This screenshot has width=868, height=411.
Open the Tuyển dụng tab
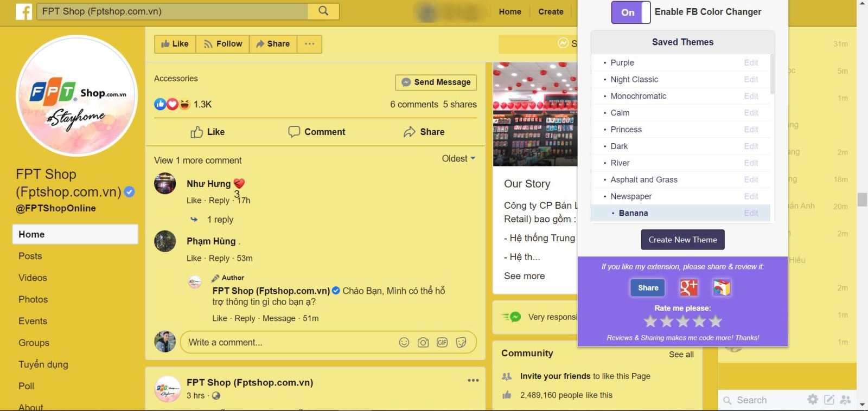pos(43,364)
